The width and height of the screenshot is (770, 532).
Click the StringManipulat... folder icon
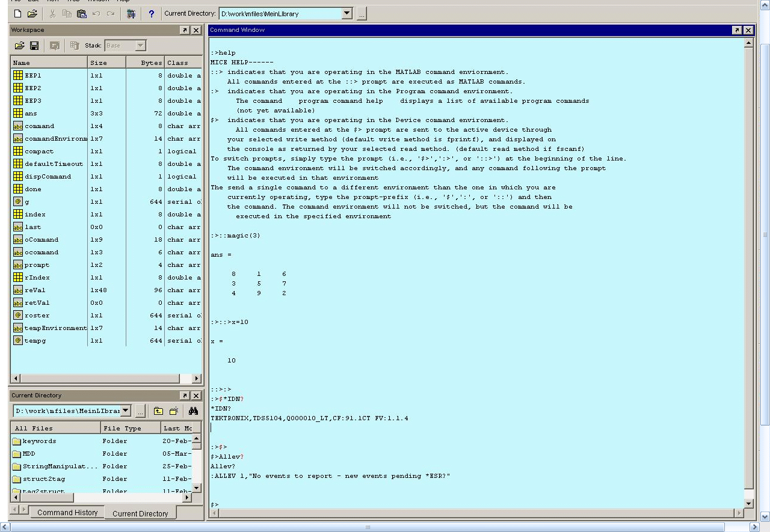[x=17, y=466]
